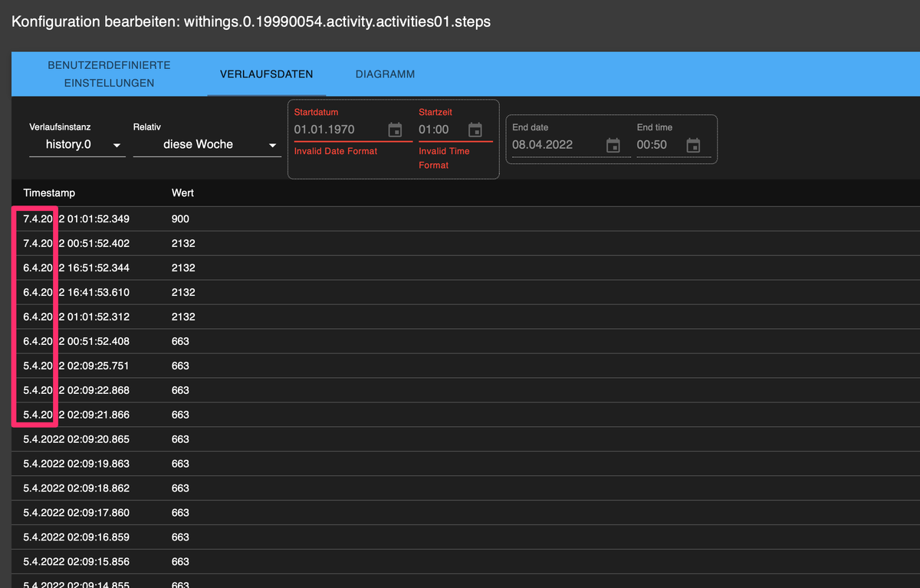Select the row with timestamp 16:41:53.610
920x588 pixels.
[x=465, y=292]
